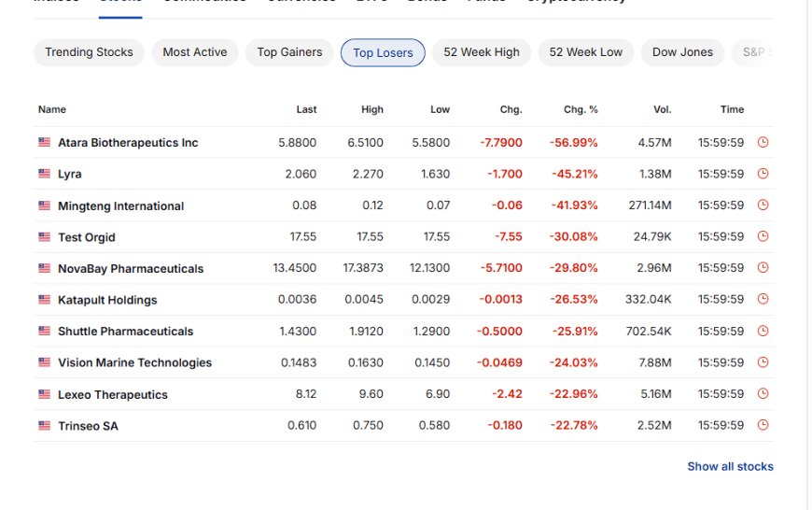
Task: Click the High column header
Action: pos(371,109)
